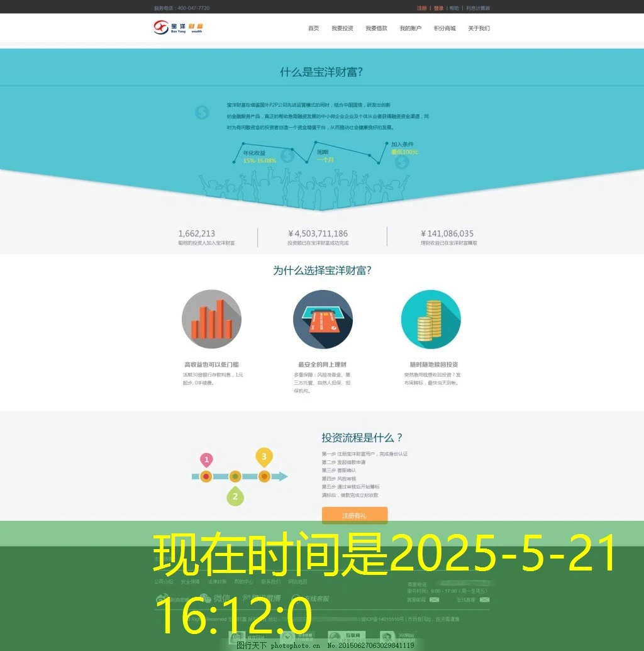Viewport: 644px width, 651px height.
Task: Open 网站地图 footer link
Action: 297,582
